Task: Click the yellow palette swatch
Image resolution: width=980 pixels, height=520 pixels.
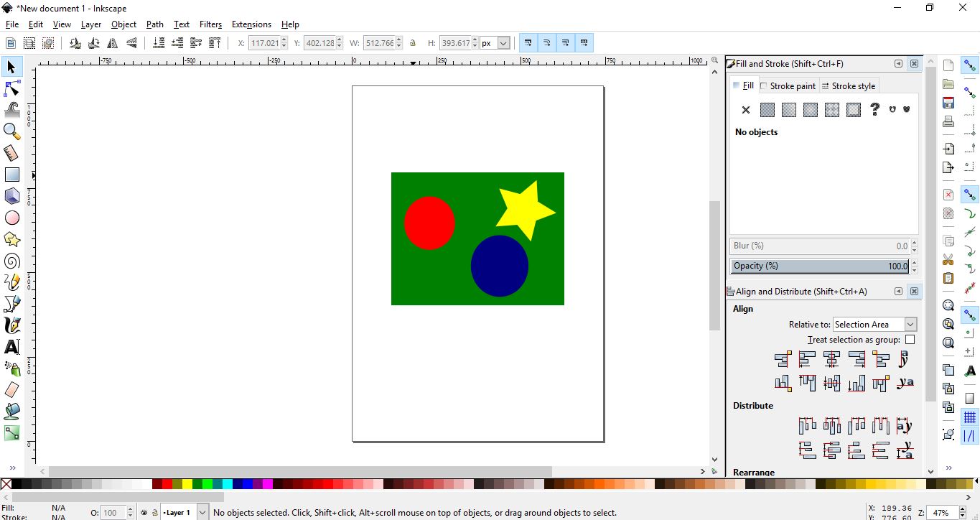Action: 187,485
